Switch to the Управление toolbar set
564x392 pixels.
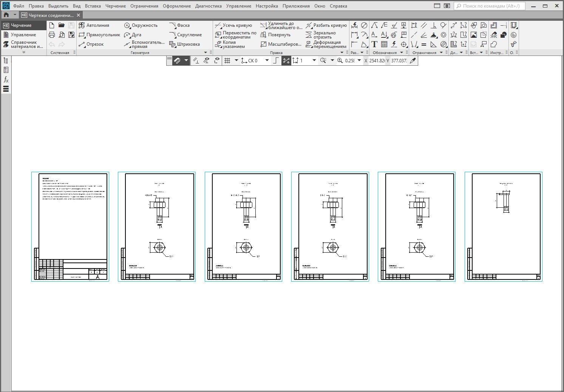pyautogui.click(x=23, y=35)
